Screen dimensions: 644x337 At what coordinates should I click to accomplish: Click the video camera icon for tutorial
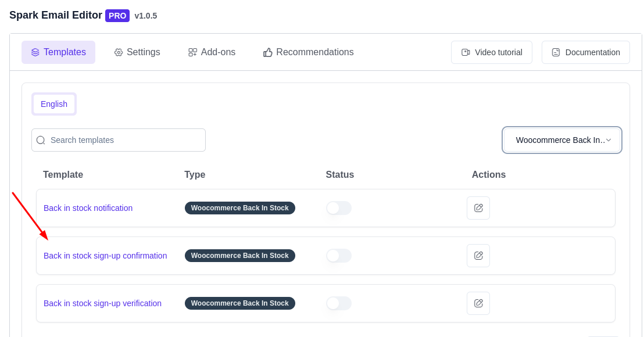tap(465, 52)
